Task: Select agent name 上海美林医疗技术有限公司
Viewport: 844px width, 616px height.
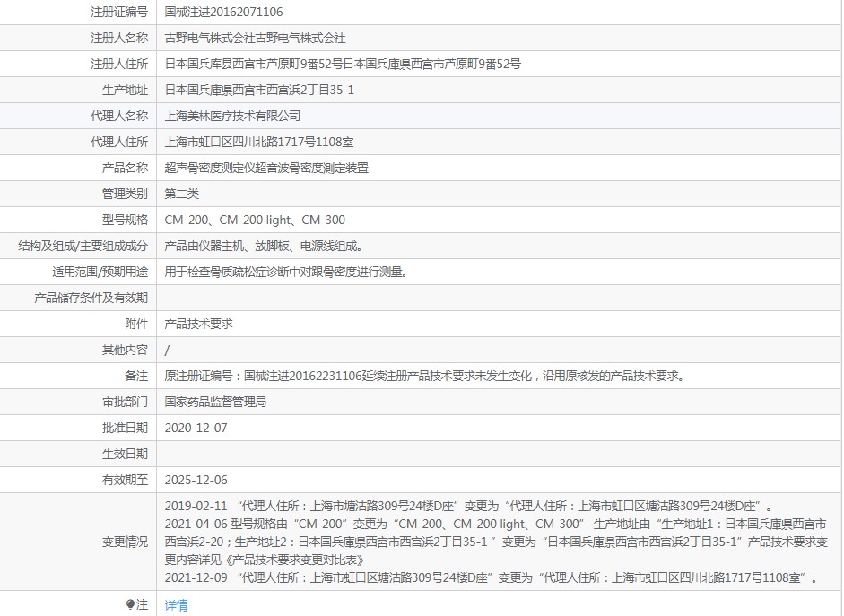Action: 232,116
